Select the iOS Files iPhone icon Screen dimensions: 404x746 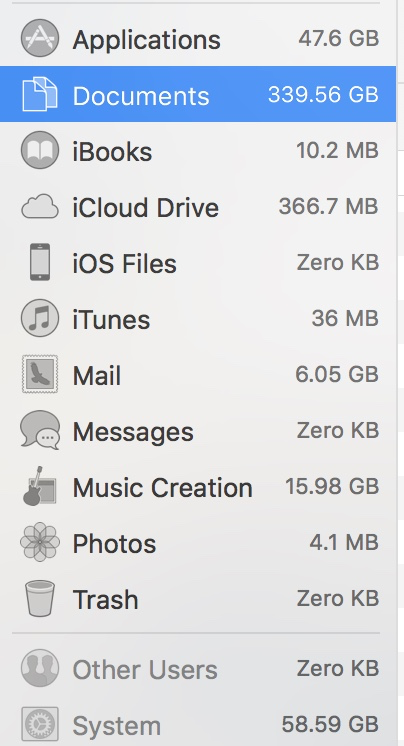pyautogui.click(x=40, y=262)
